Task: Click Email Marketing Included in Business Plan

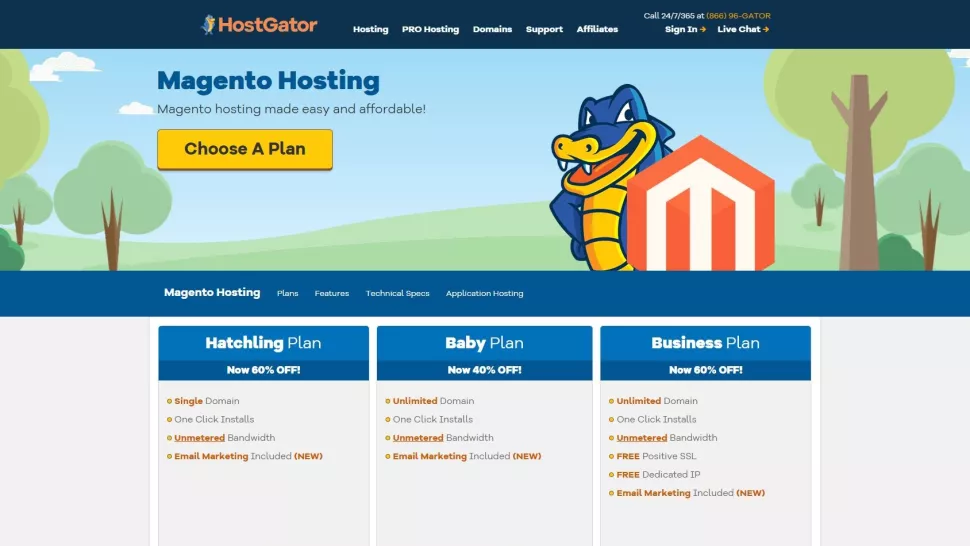Action: coord(690,493)
